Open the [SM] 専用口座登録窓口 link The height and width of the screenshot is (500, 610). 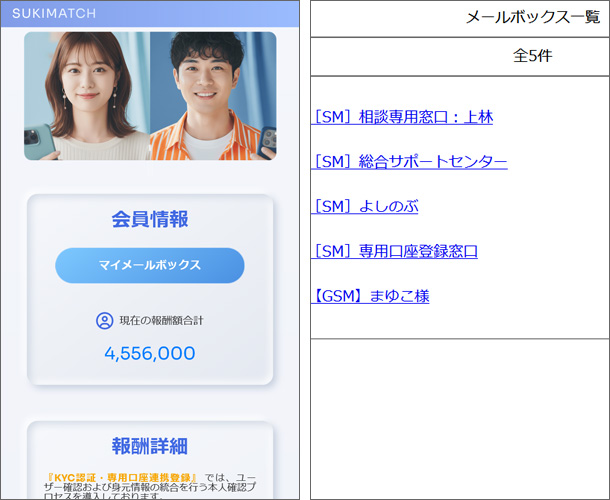(x=394, y=251)
